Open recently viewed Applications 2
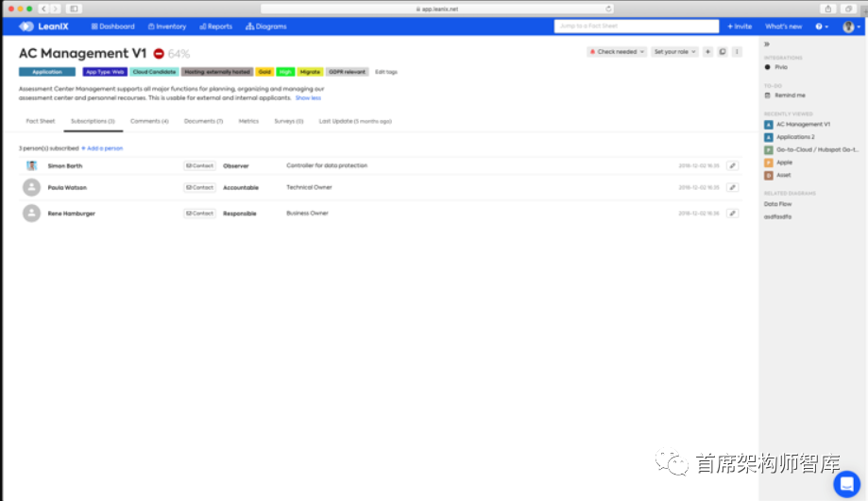 [x=790, y=137]
